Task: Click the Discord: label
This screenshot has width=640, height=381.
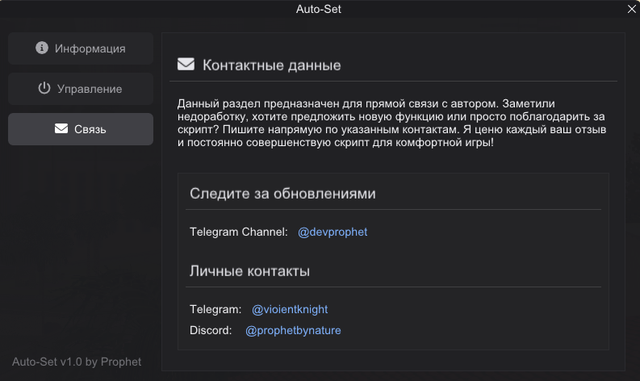Action: [x=211, y=330]
